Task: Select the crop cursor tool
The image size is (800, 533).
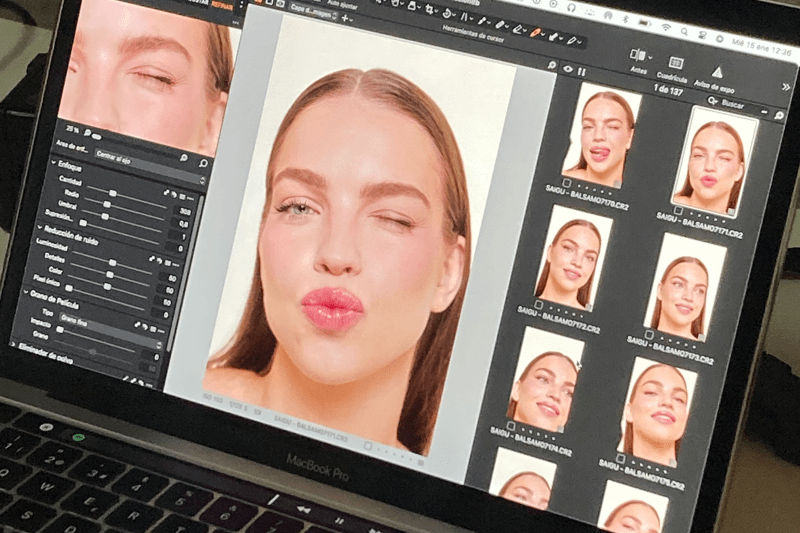Action: click(432, 10)
